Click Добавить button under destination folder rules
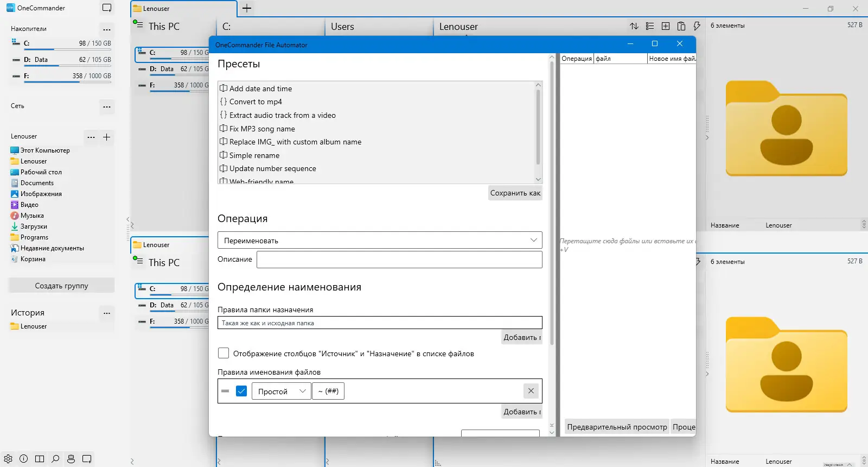This screenshot has width=868, height=467. click(x=522, y=337)
